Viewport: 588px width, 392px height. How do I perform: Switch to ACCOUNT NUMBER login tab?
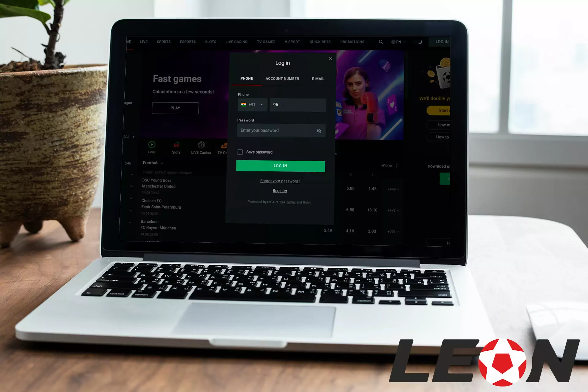282,79
